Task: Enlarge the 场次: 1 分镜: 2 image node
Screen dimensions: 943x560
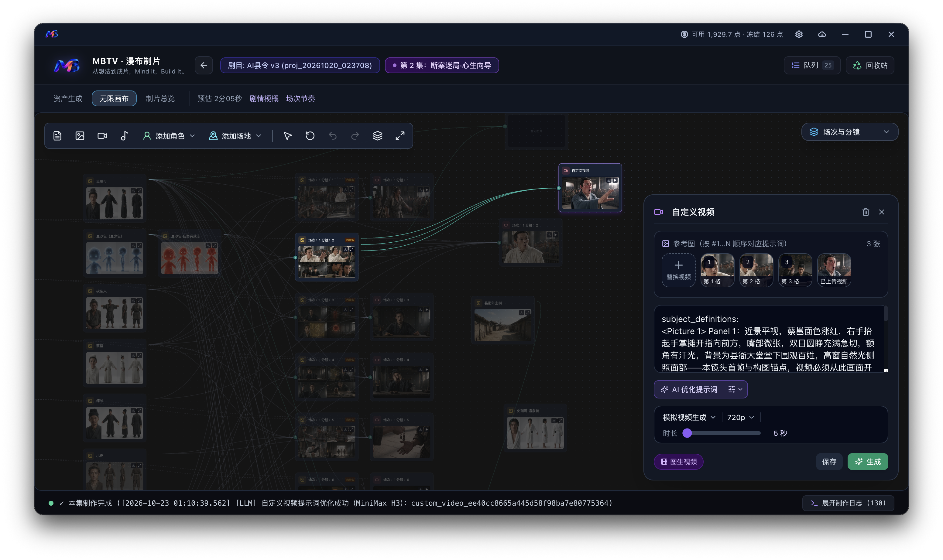Action: click(351, 249)
